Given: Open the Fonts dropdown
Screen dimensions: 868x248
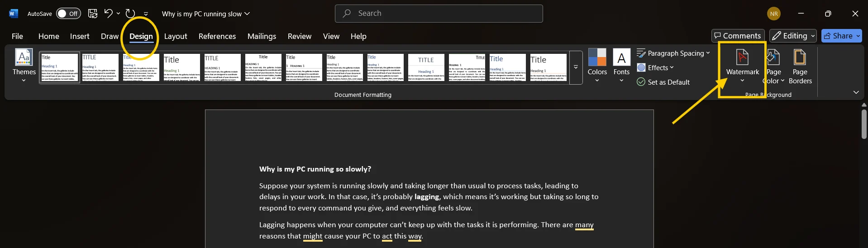Looking at the screenshot, I should coord(621,66).
